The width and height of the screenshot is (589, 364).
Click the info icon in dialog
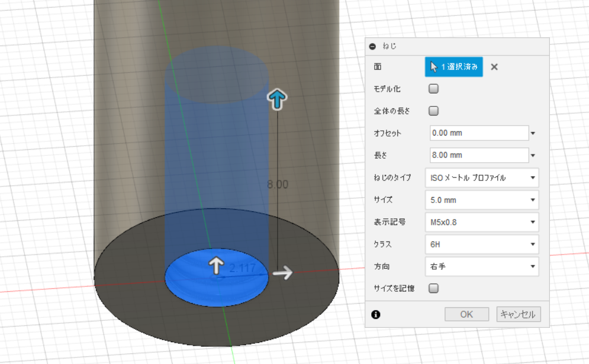pyautogui.click(x=376, y=314)
